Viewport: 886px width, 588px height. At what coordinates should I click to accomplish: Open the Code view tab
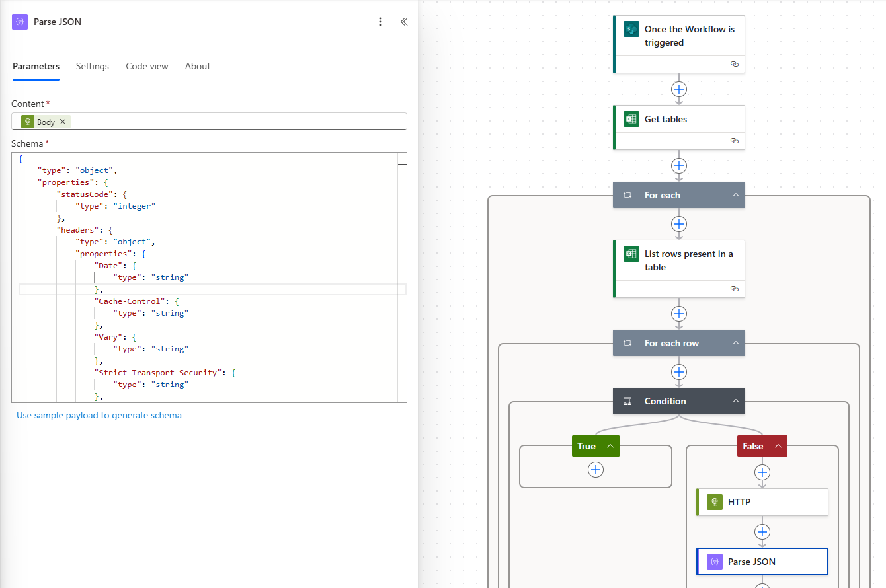point(147,67)
